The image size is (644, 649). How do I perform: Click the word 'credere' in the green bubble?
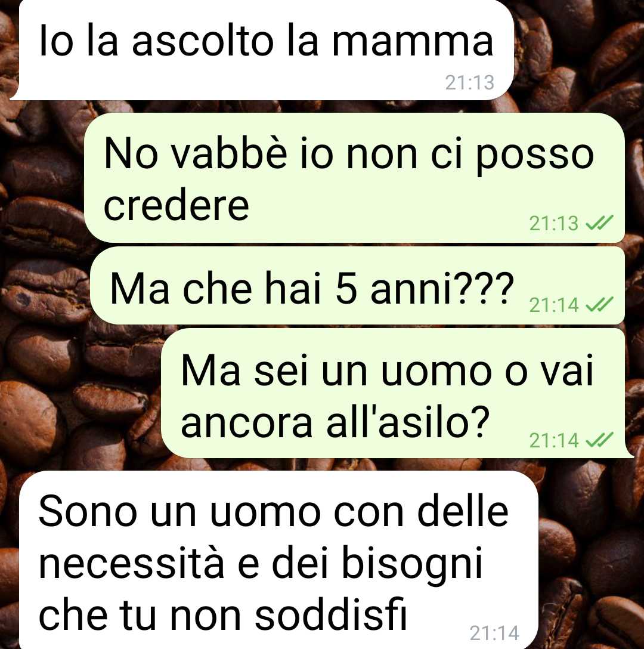coord(177,205)
